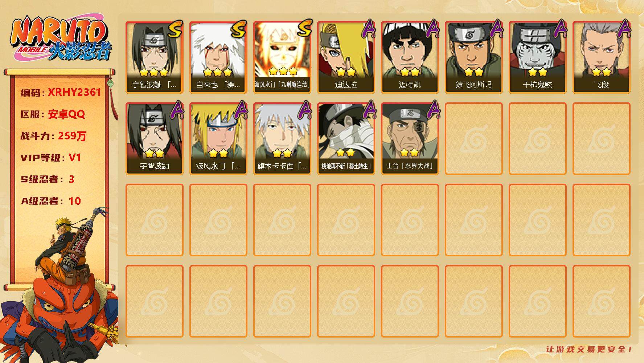Choose the 波风水门「九喇嘛连结」card
644x363 pixels.
(282, 57)
